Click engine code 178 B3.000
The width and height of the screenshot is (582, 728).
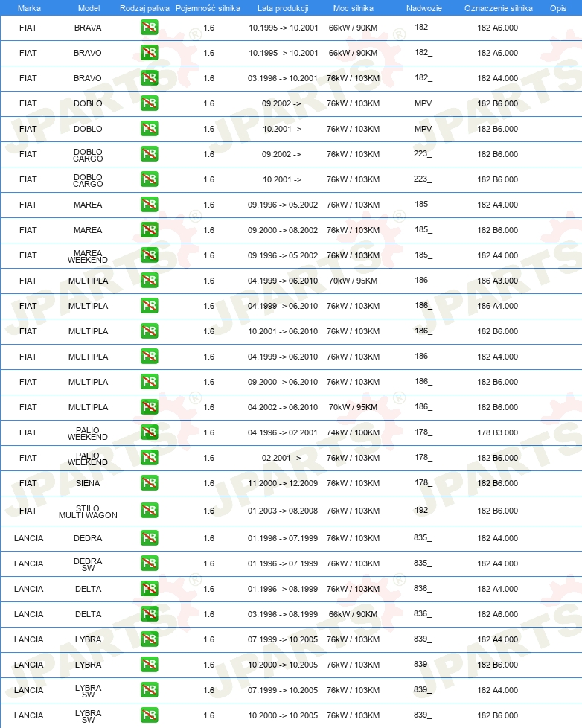(498, 432)
